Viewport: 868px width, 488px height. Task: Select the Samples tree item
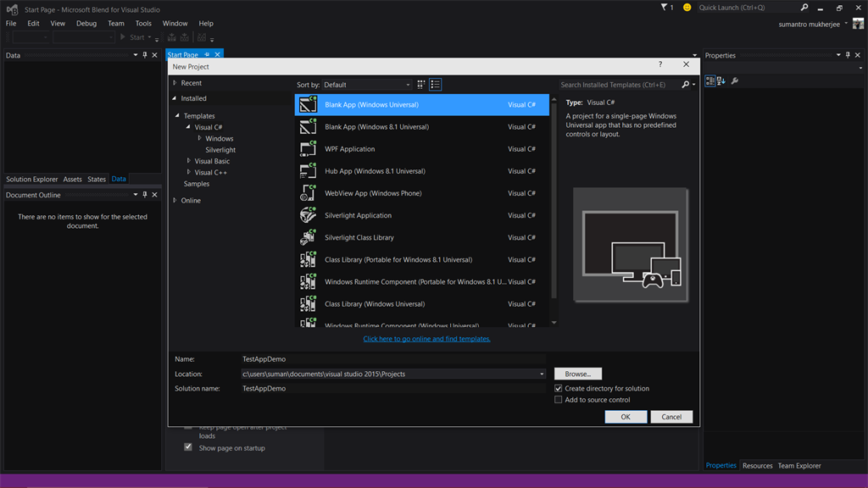coord(197,184)
